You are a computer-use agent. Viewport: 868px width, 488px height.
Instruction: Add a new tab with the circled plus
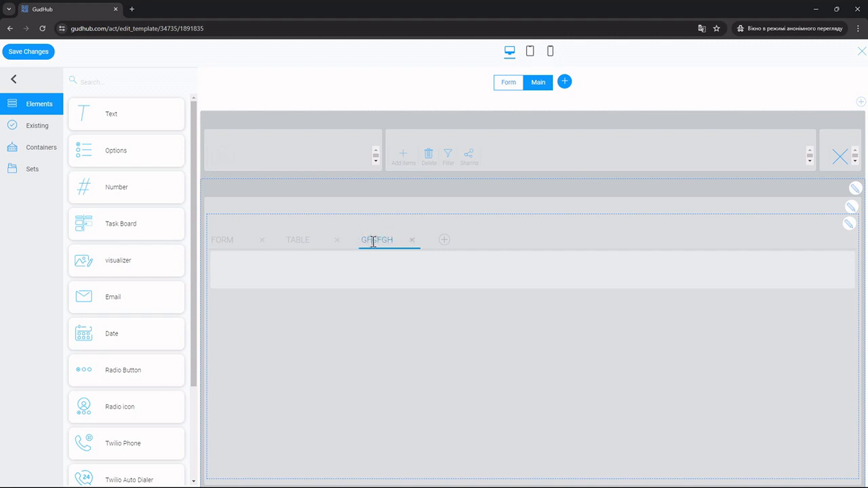click(x=444, y=240)
